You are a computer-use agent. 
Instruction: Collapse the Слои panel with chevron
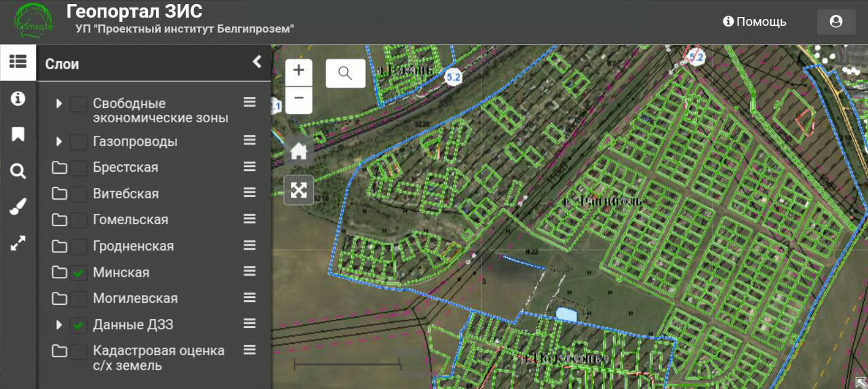(x=257, y=62)
